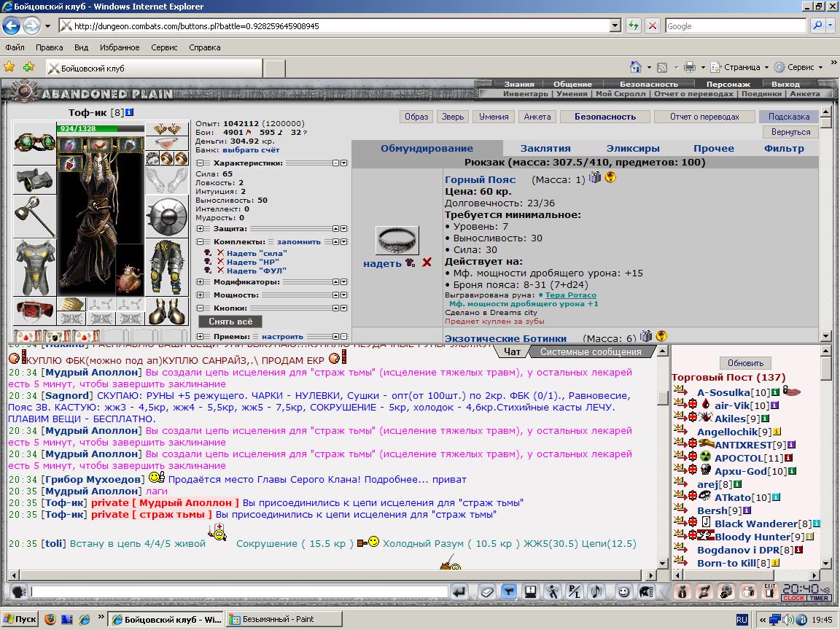Collapse the Характеристики section

[200, 163]
